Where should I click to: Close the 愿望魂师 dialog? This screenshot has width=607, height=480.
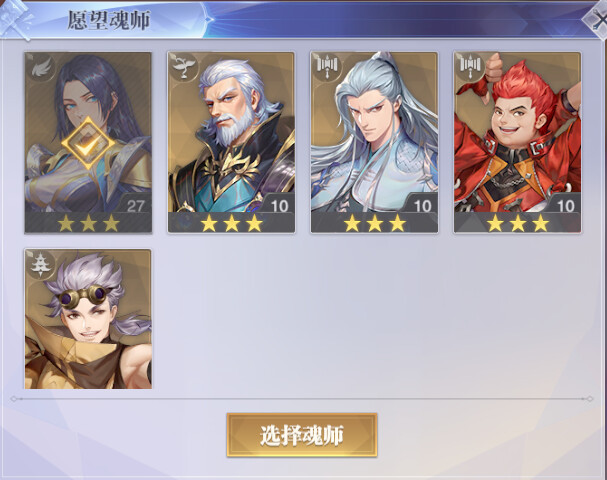(x=597, y=19)
